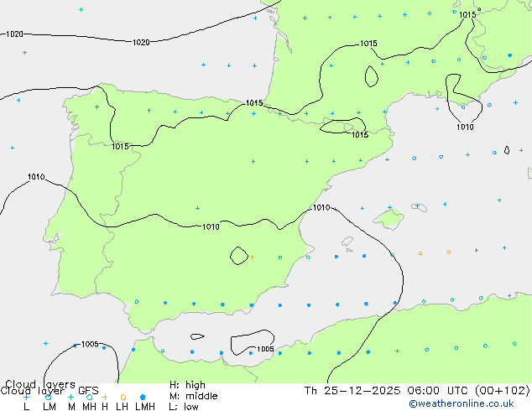Click the 1010 label below the French Riviera low

(x=465, y=127)
